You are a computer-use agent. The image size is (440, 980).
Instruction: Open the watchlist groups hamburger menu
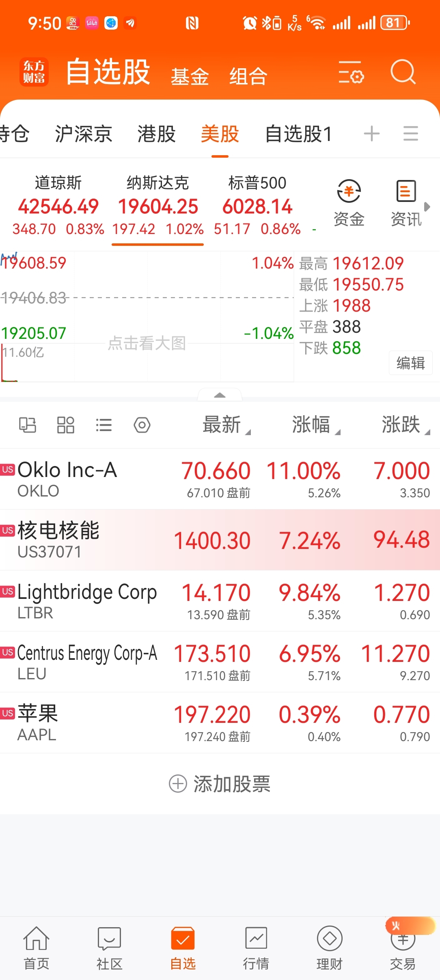[x=411, y=134]
